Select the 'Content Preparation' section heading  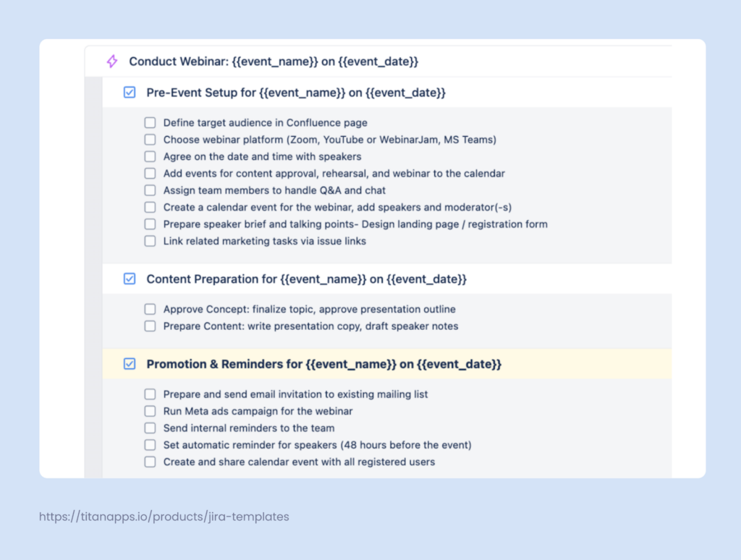(306, 279)
